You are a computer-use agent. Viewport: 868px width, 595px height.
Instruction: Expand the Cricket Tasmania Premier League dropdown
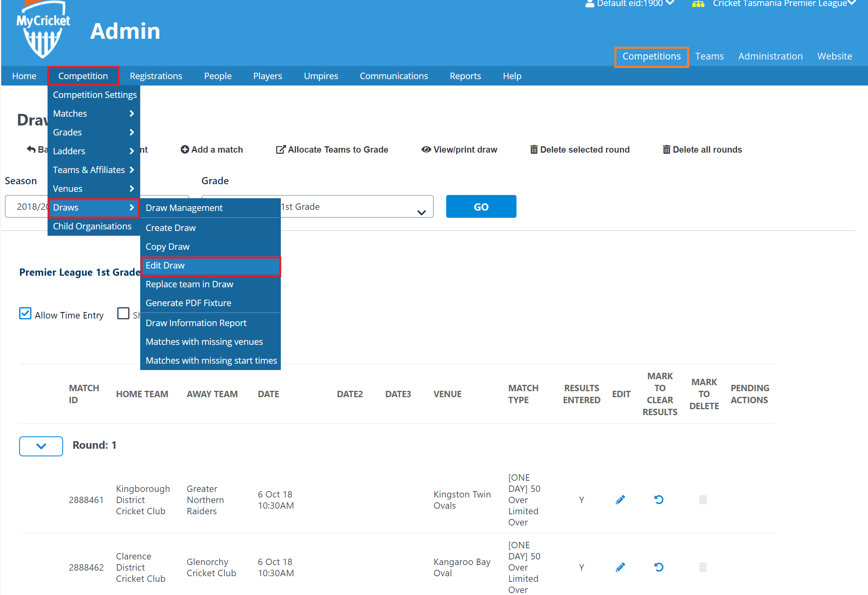coord(852,3)
